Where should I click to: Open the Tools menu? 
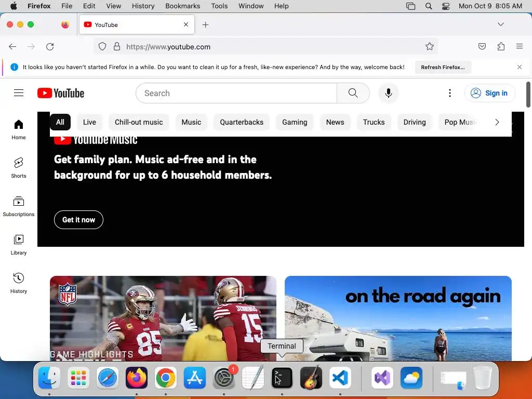(x=219, y=6)
